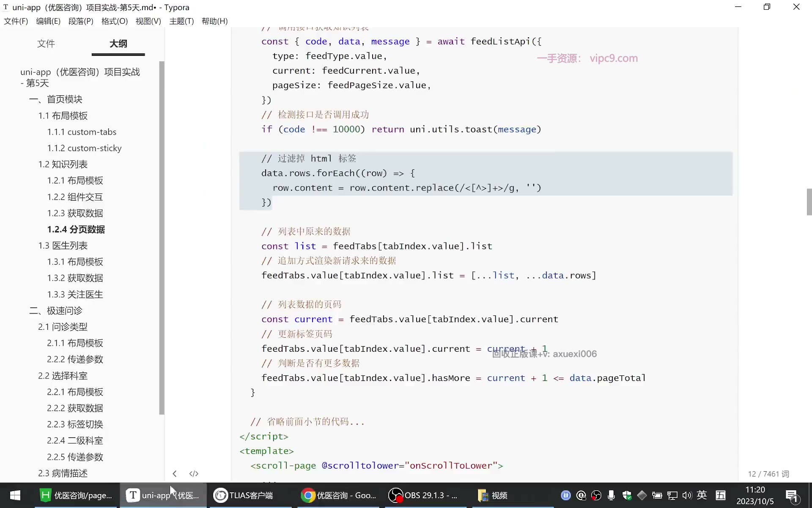Open notification center icon
Viewport: 812px width, 508px height.
791,496
